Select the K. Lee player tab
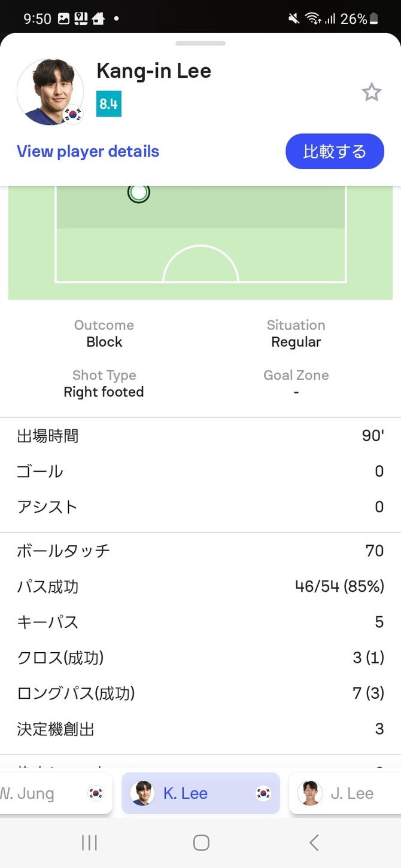 tap(200, 793)
